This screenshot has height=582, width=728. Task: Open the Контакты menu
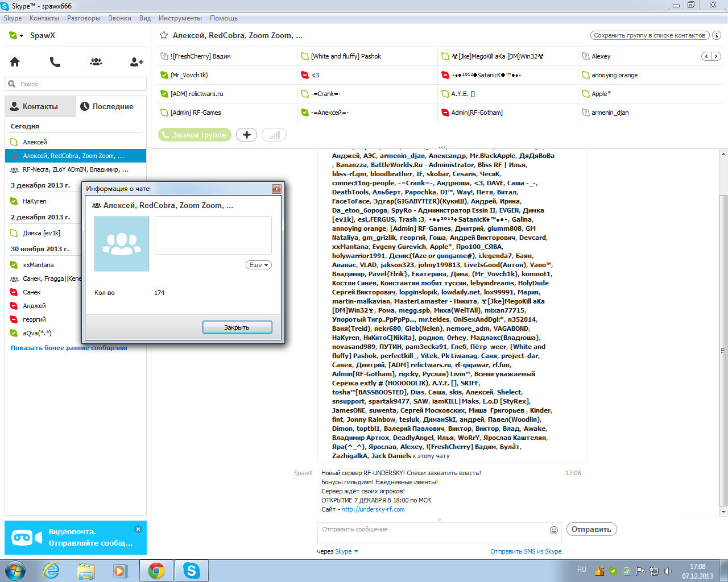pos(44,18)
